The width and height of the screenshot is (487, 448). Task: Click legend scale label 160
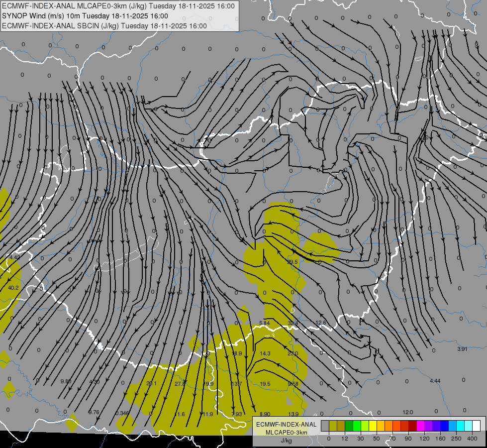(440, 439)
